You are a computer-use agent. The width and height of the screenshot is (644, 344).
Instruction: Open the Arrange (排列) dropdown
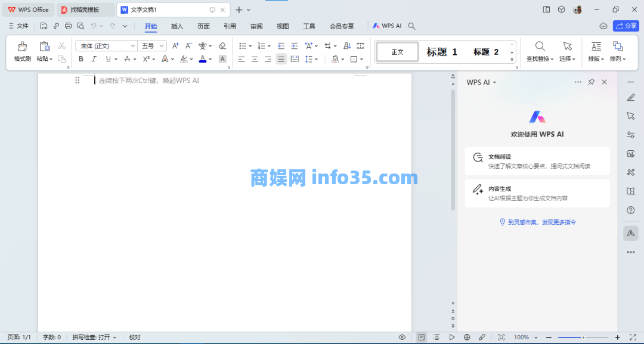618,58
